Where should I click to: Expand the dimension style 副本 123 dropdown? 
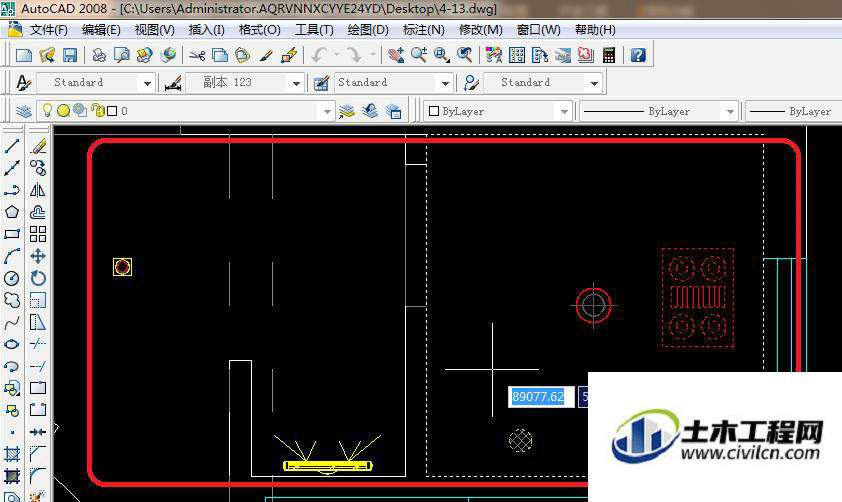pyautogui.click(x=296, y=83)
